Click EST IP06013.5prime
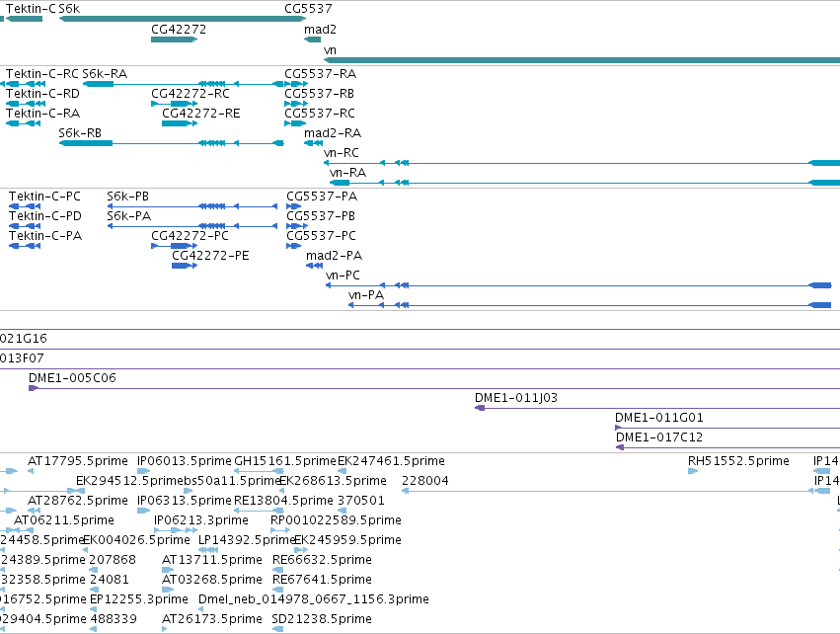The width and height of the screenshot is (840, 634). pos(143,472)
